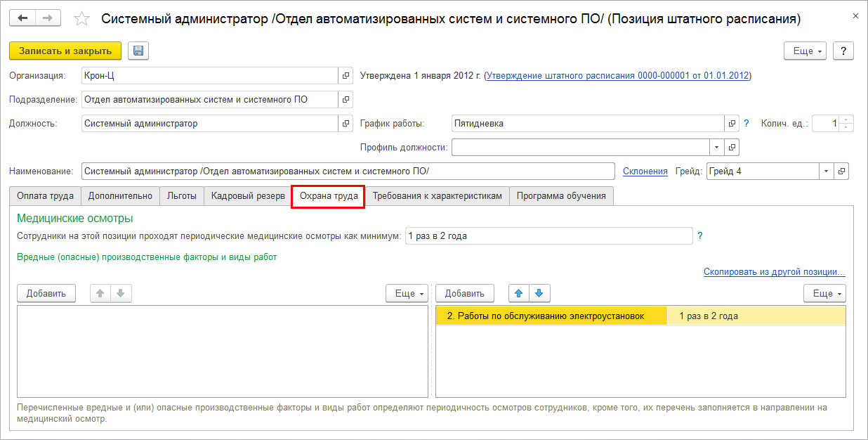Increase the Колич. ед. value
This screenshot has width=868, height=440.
[x=847, y=119]
